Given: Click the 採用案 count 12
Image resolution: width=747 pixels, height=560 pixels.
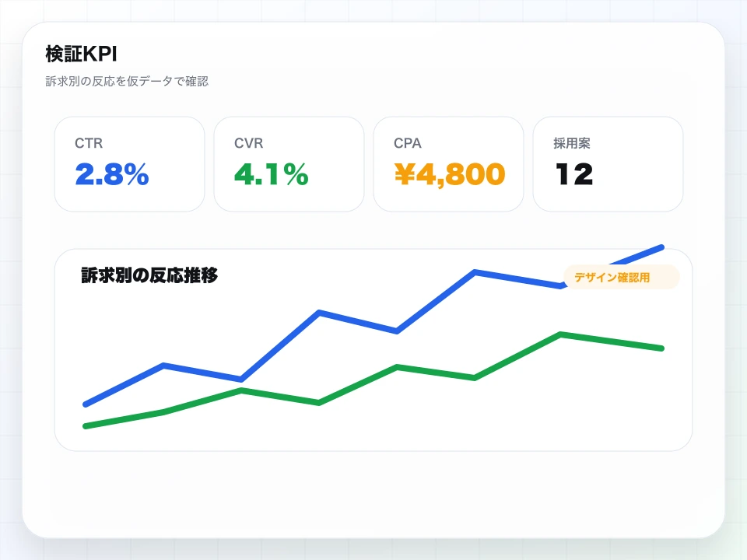Looking at the screenshot, I should [574, 173].
